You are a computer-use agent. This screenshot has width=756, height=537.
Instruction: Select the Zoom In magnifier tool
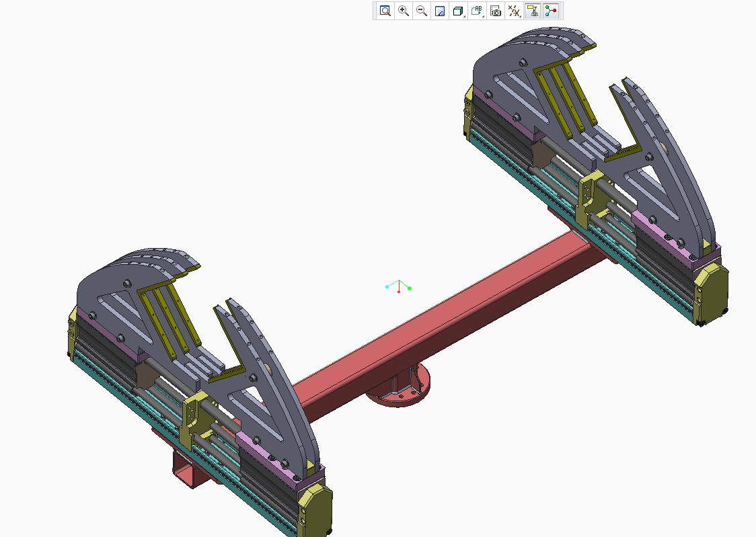404,11
